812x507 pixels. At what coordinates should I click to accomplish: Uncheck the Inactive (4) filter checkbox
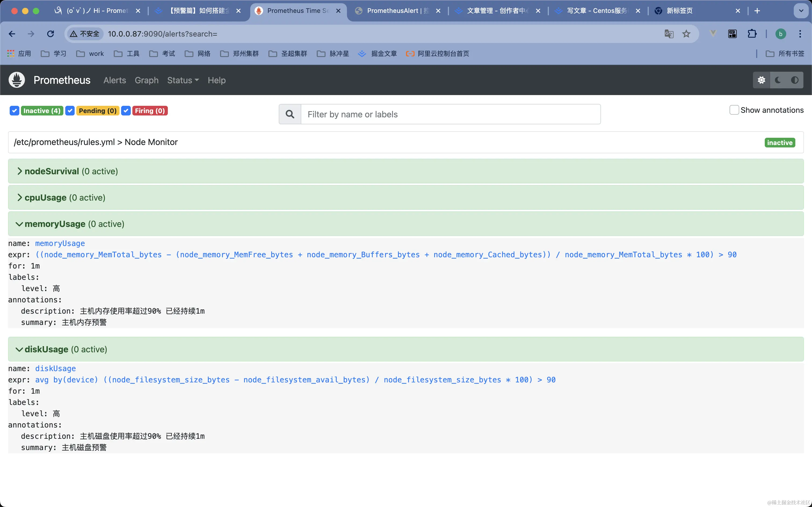[x=15, y=111]
